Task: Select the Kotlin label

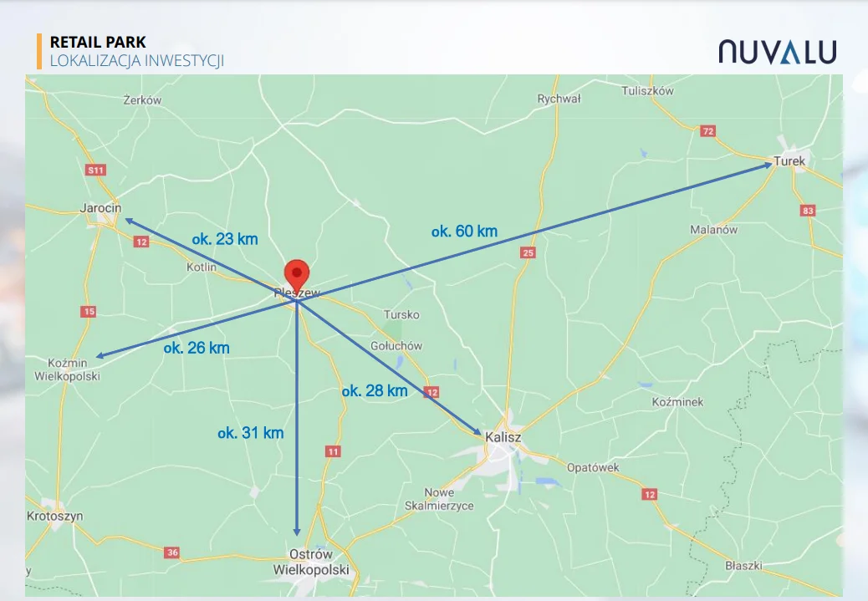Action: point(202,267)
